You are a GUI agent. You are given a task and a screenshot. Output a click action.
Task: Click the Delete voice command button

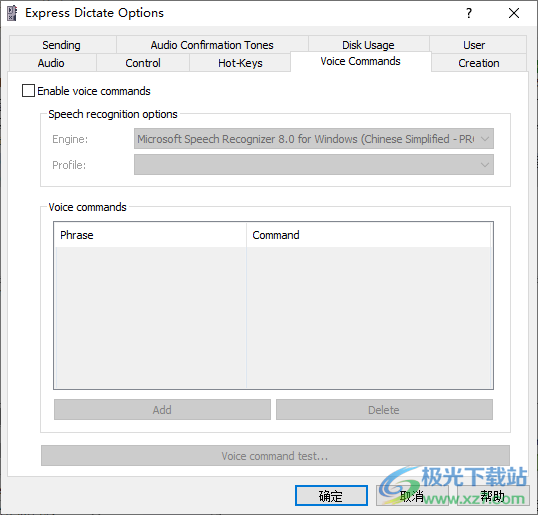pos(384,409)
